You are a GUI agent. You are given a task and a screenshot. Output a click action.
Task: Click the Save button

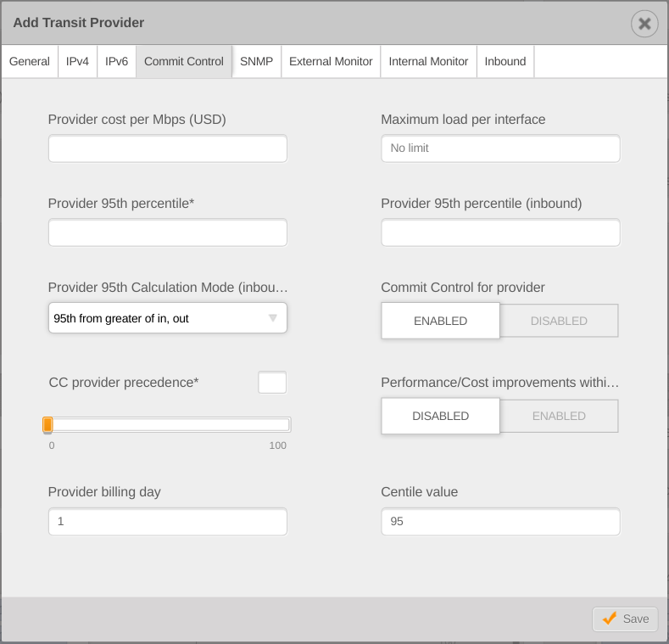pyautogui.click(x=625, y=619)
